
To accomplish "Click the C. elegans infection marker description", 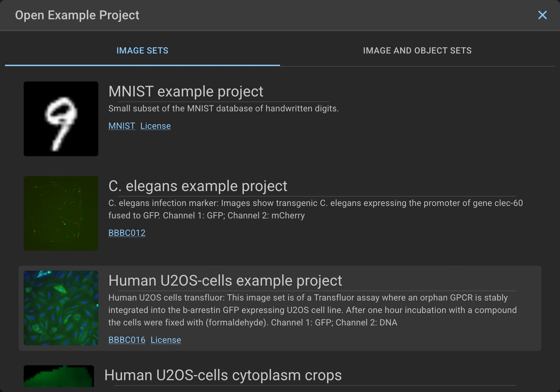I will (x=315, y=209).
